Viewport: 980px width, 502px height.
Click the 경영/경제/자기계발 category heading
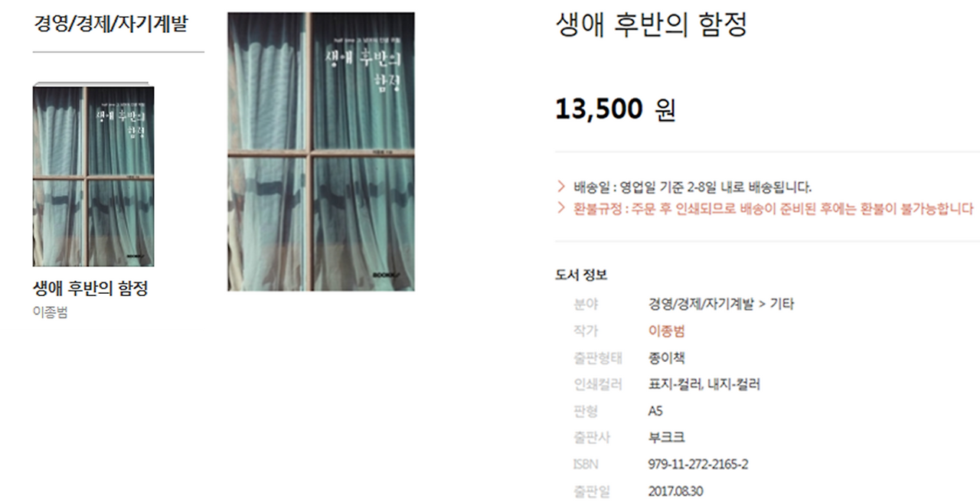coord(110,24)
